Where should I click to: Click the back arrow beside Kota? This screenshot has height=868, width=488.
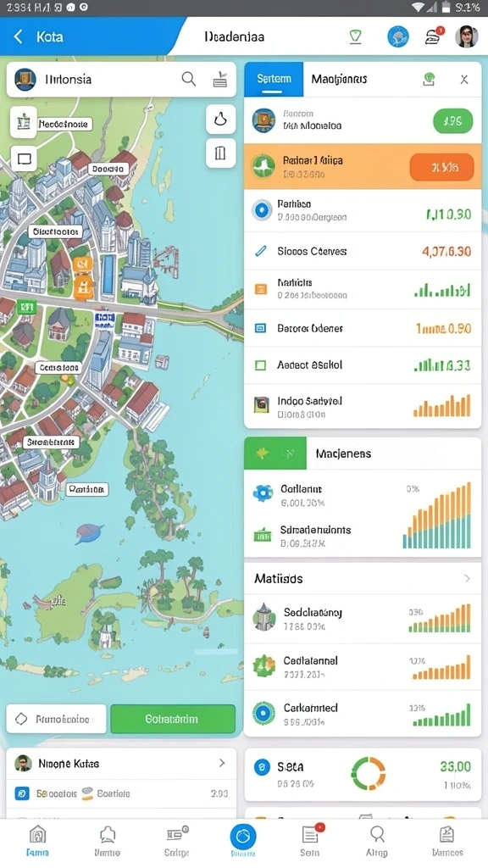click(x=19, y=36)
